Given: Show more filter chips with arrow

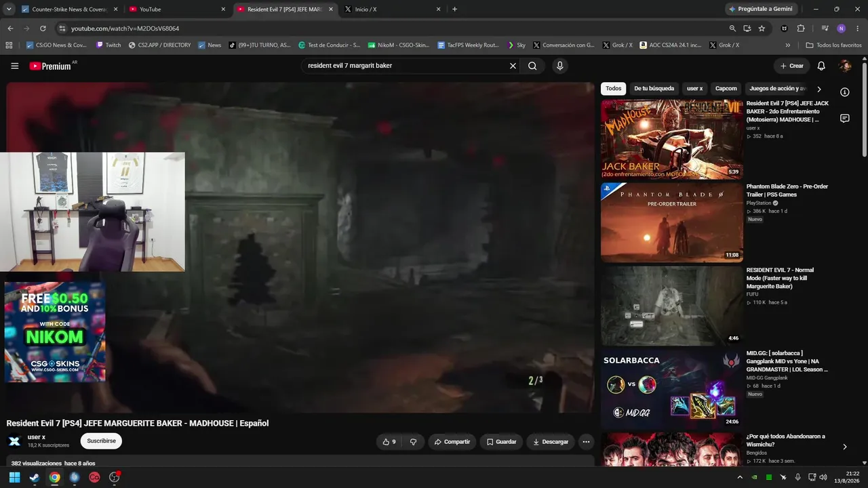Looking at the screenshot, I should coord(819,89).
